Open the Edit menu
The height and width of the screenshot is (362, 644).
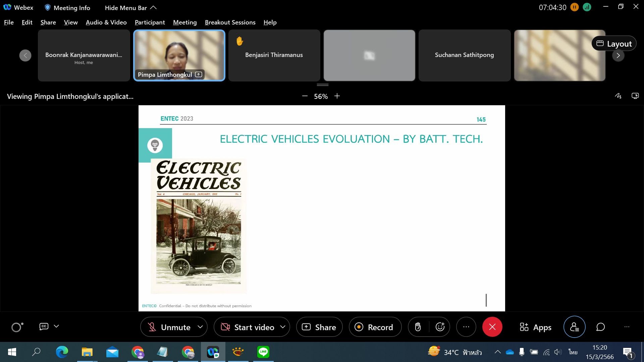pos(27,22)
